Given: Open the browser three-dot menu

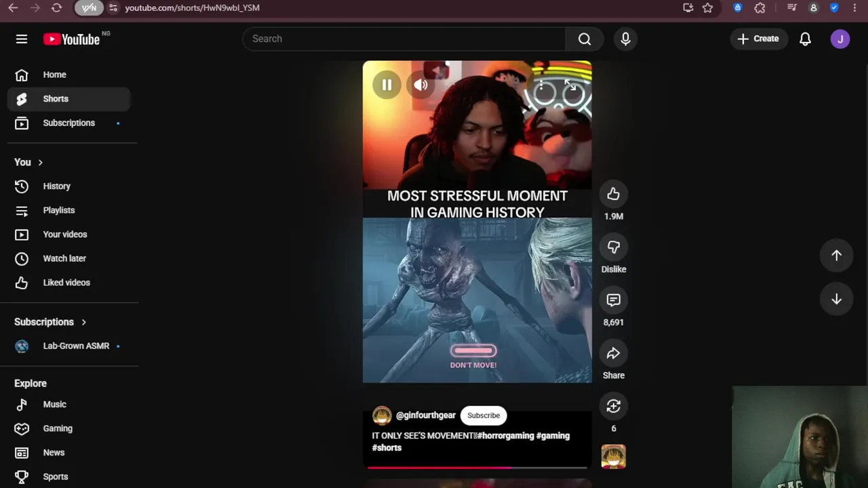Looking at the screenshot, I should [854, 7].
